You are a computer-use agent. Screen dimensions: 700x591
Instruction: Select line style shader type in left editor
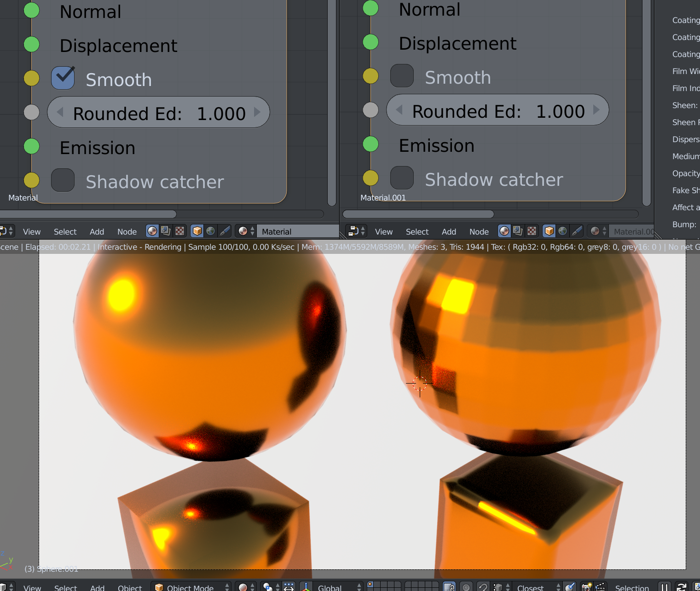pos(225,231)
